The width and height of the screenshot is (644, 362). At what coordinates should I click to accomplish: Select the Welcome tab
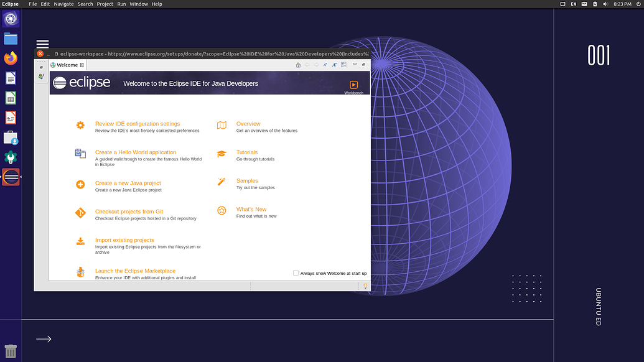click(67, 65)
